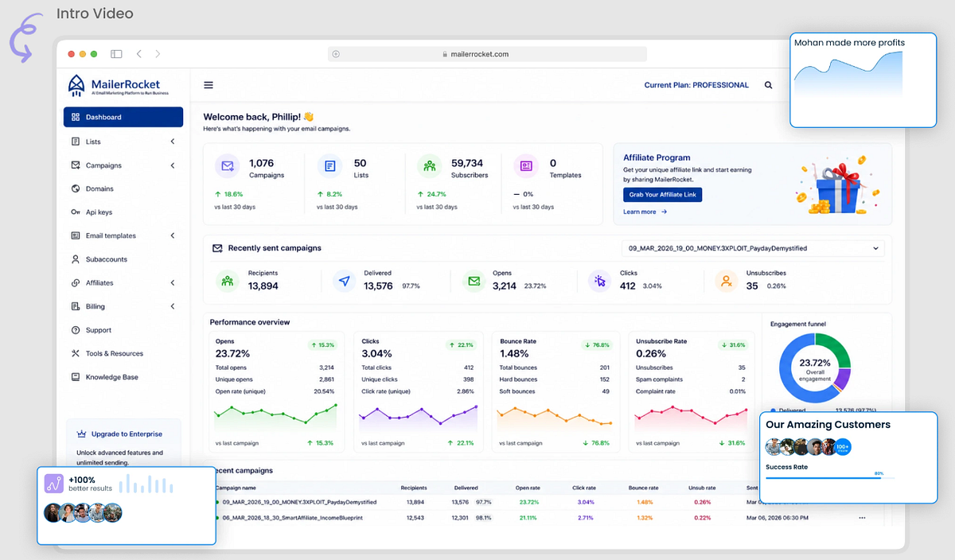Image resolution: width=955 pixels, height=560 pixels.
Task: Follow the Learn more link
Action: pos(645,212)
